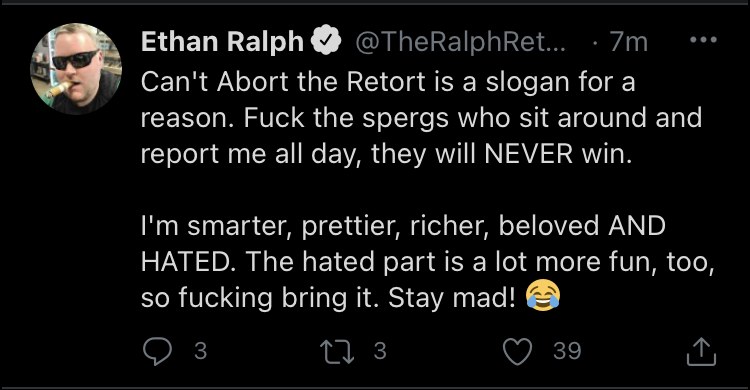Click the reply speech bubble icon
750x390 pixels.
tap(157, 351)
